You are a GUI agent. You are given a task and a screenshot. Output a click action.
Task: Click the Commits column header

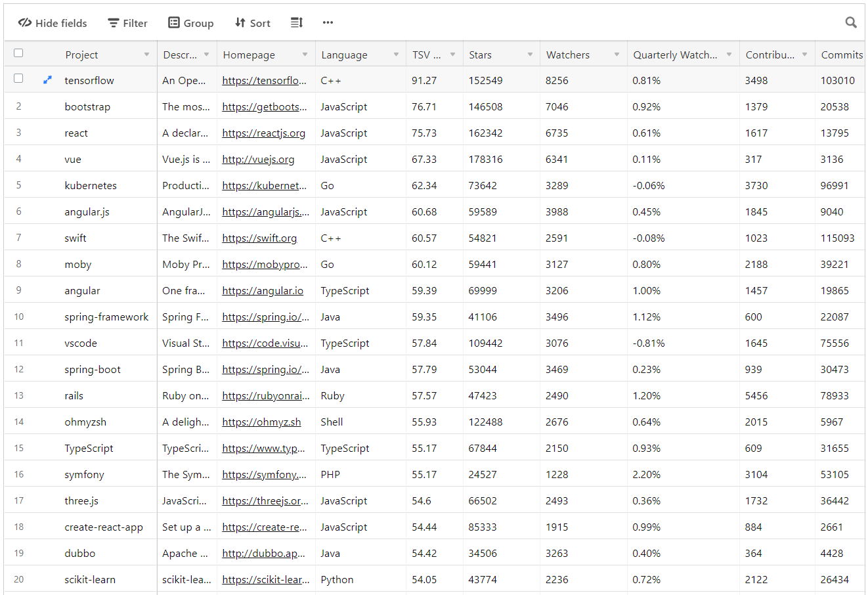pos(841,55)
